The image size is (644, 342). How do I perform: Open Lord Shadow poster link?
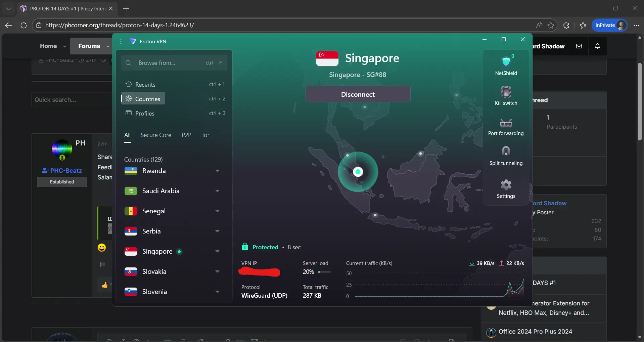pos(549,203)
